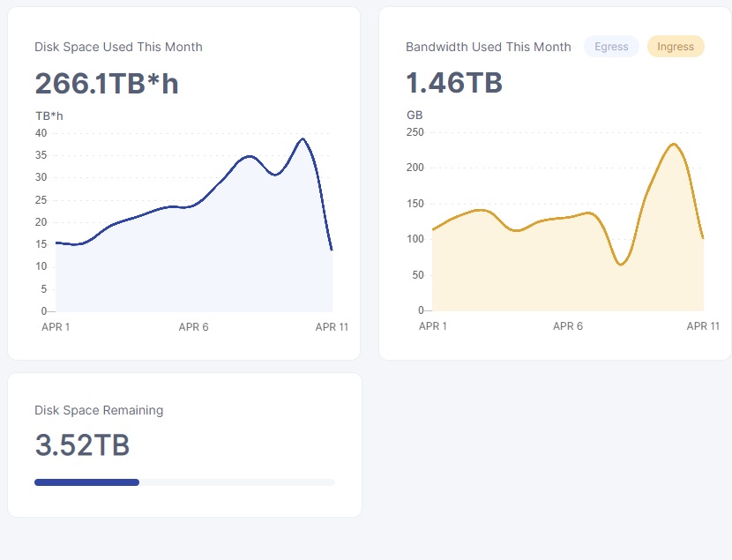
Task: Select the 266.1TB*h disk usage value
Action: [x=107, y=84]
